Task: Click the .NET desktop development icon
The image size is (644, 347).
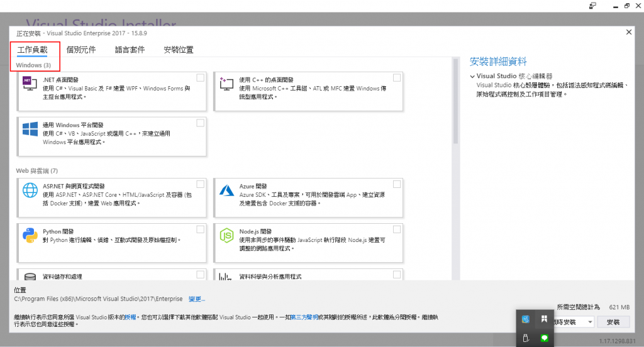Action: tap(30, 83)
